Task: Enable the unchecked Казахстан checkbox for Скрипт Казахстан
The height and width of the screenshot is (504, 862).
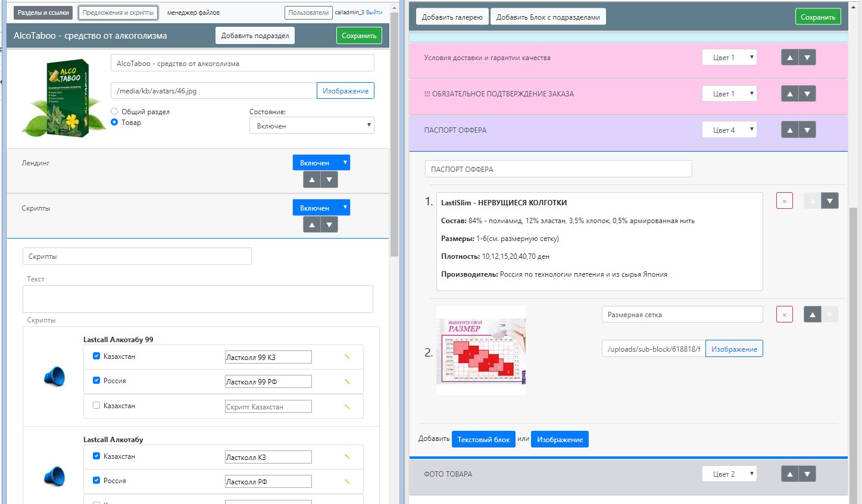Action: (96, 405)
